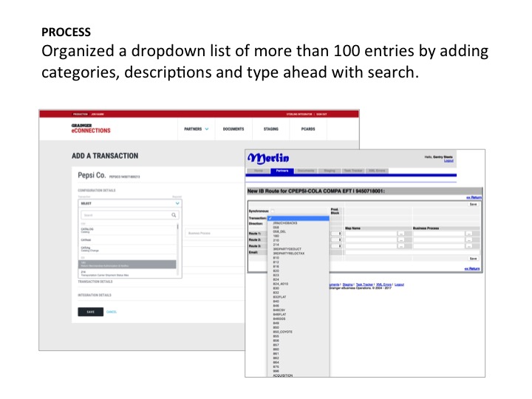Click the XML Errors link in Merlin footer

tap(383, 284)
